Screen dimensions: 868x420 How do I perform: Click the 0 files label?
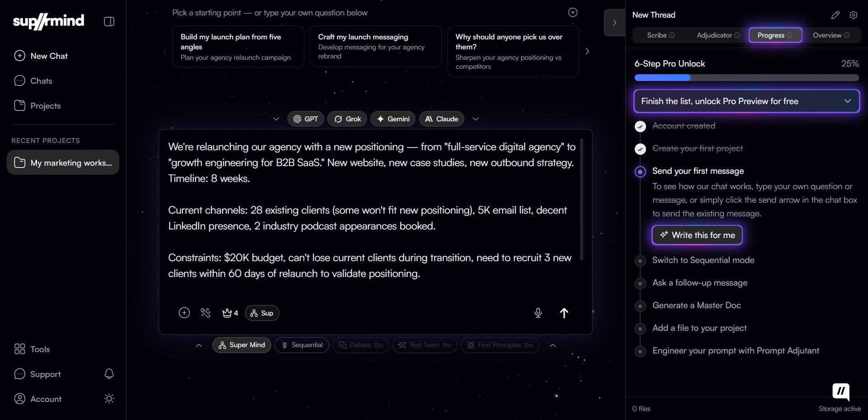[641, 409]
